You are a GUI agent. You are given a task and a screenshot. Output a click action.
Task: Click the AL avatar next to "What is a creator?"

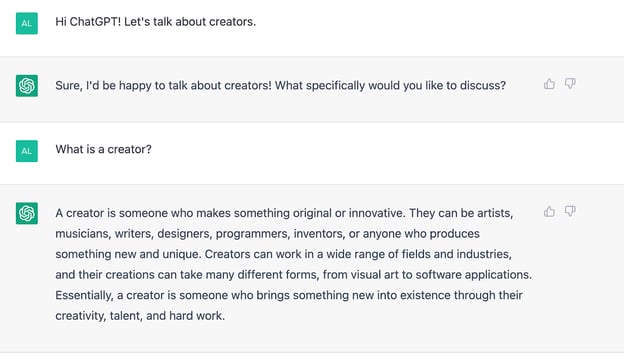27,151
